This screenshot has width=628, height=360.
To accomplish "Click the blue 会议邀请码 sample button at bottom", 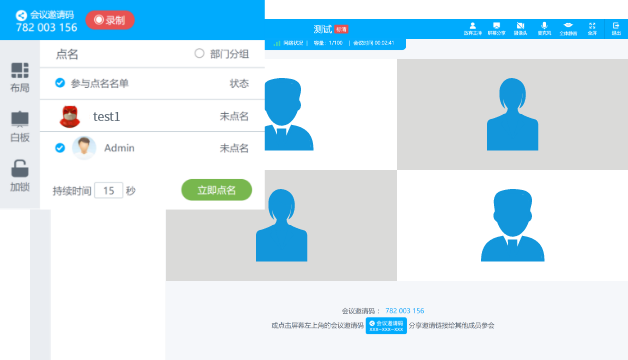I will 386,326.
